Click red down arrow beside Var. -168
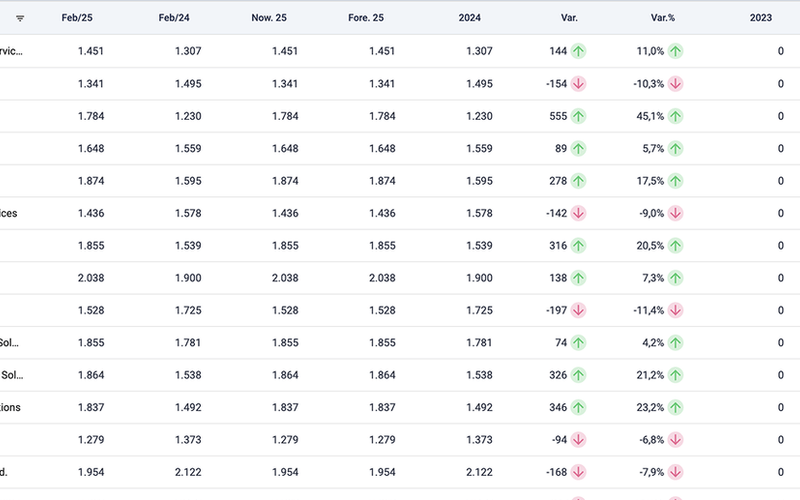 (579, 472)
